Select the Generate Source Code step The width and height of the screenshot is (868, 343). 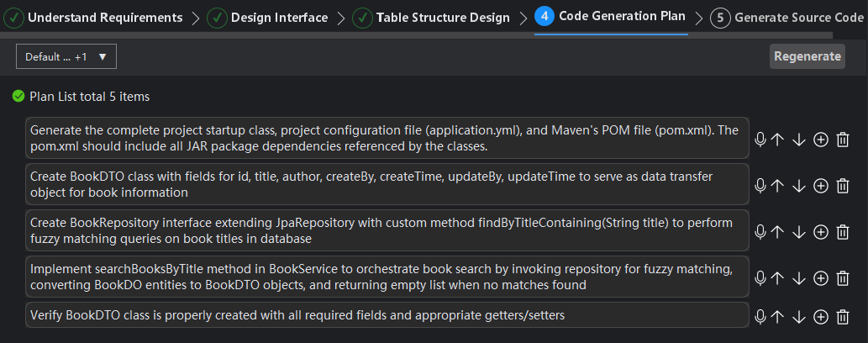(786, 18)
